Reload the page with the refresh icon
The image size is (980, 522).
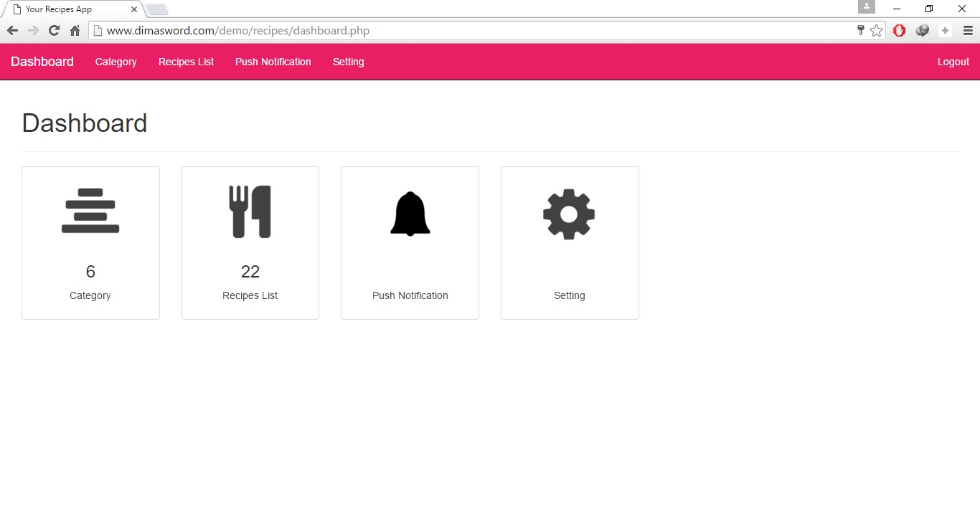coord(54,31)
